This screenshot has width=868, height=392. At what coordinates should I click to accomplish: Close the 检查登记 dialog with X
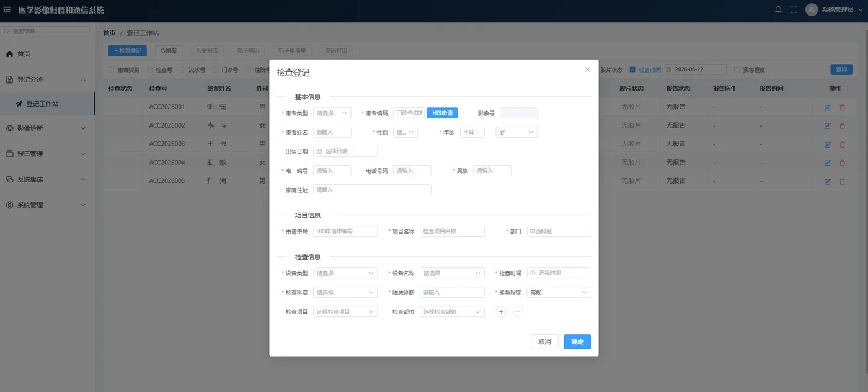(587, 69)
